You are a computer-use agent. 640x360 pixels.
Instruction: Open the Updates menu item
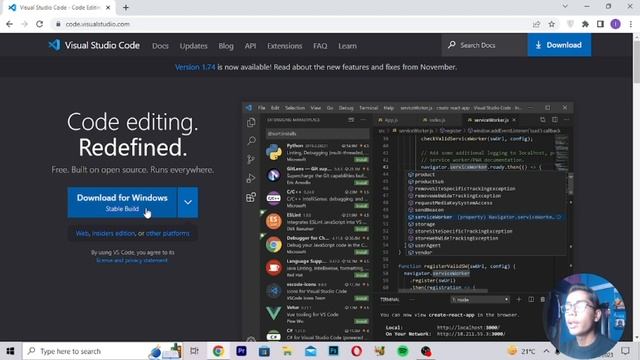[x=193, y=46]
